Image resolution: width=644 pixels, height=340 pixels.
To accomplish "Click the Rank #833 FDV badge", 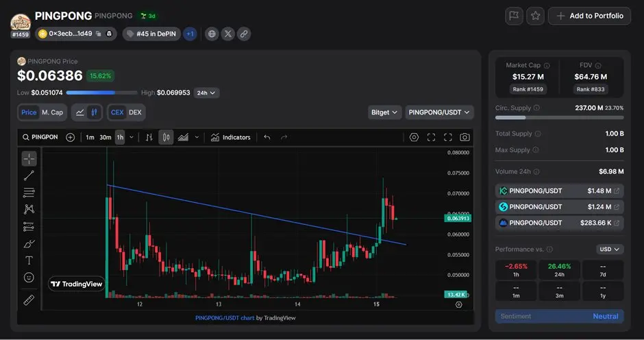I will point(591,89).
